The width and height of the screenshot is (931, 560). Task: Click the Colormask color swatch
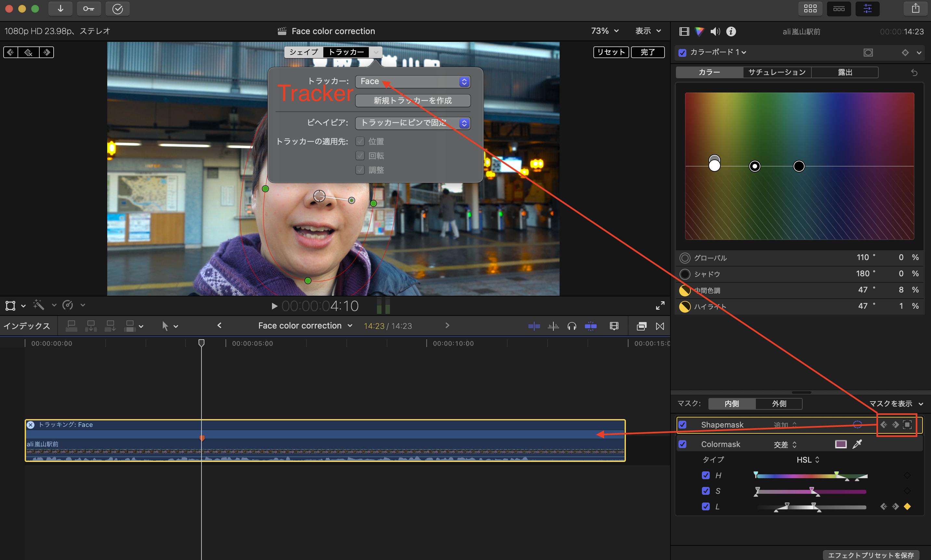pyautogui.click(x=841, y=444)
